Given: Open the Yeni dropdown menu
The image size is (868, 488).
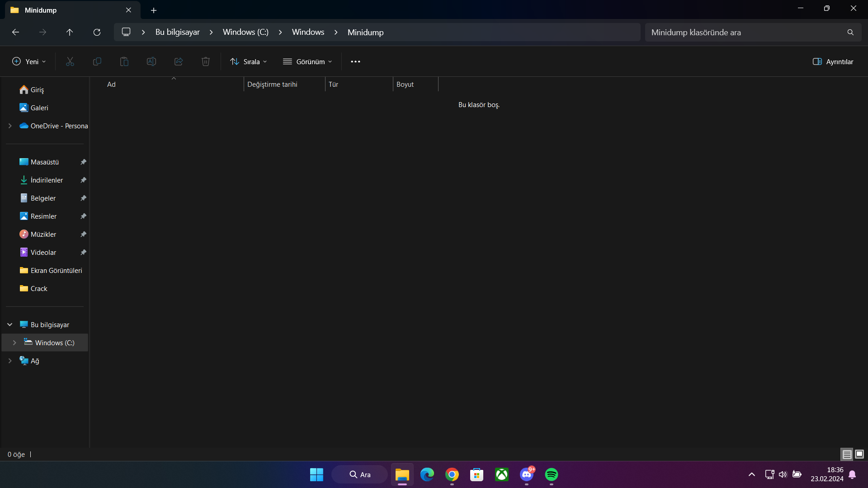Looking at the screenshot, I should point(29,61).
